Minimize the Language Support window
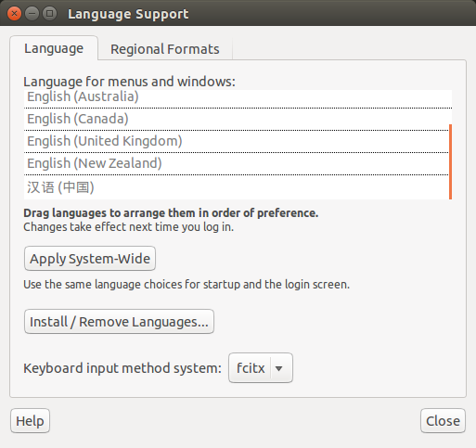This screenshot has height=448, width=476. coord(32,14)
